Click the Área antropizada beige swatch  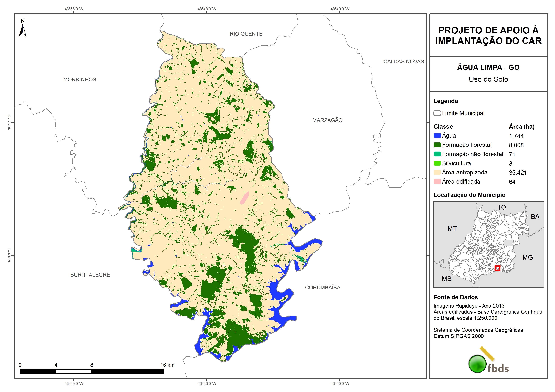point(437,172)
